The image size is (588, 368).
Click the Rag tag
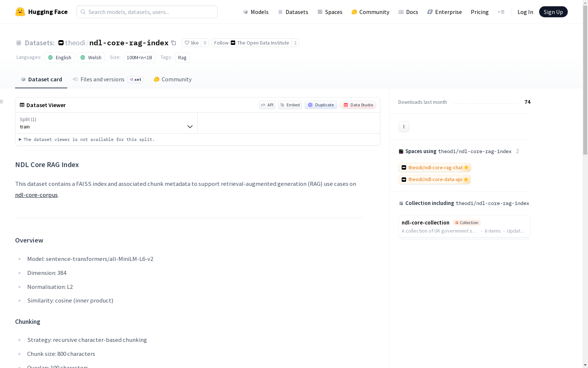coord(182,57)
